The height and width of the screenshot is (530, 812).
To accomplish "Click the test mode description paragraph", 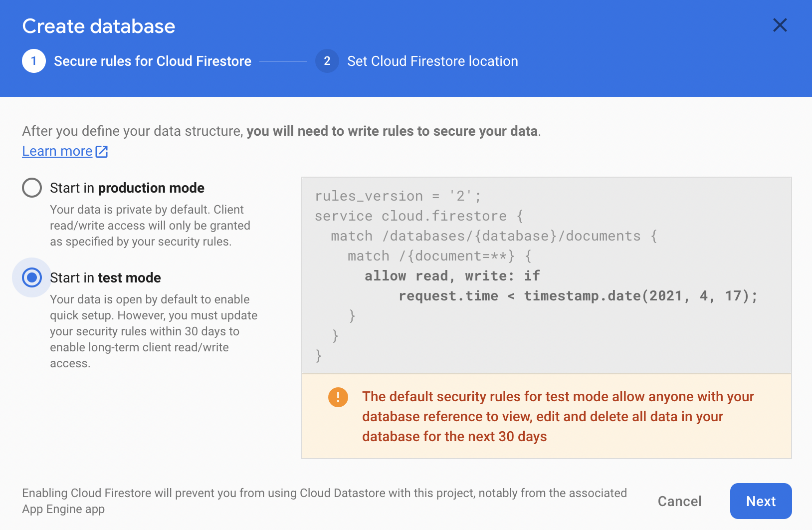I will pyautogui.click(x=154, y=331).
